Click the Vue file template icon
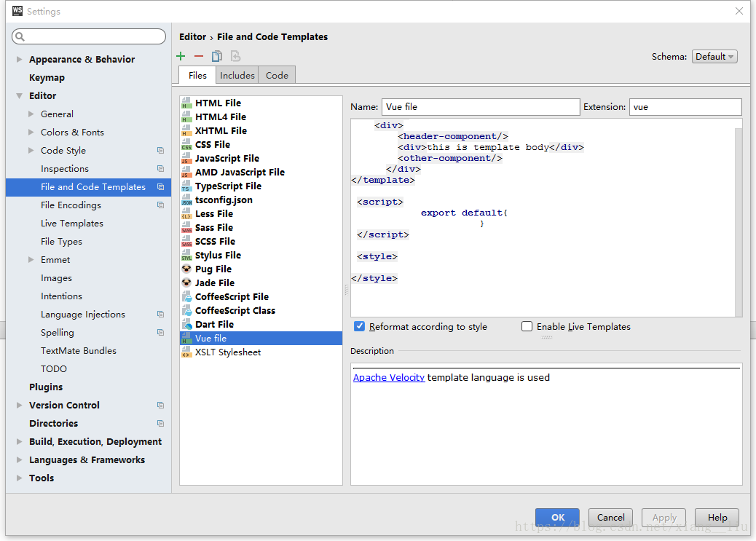Viewport: 756px width, 541px height. [x=186, y=338]
